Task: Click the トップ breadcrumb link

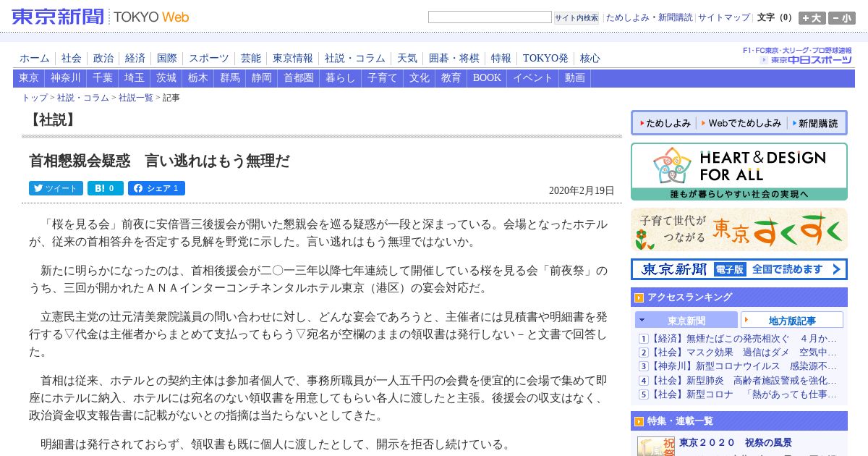Action: (x=35, y=98)
